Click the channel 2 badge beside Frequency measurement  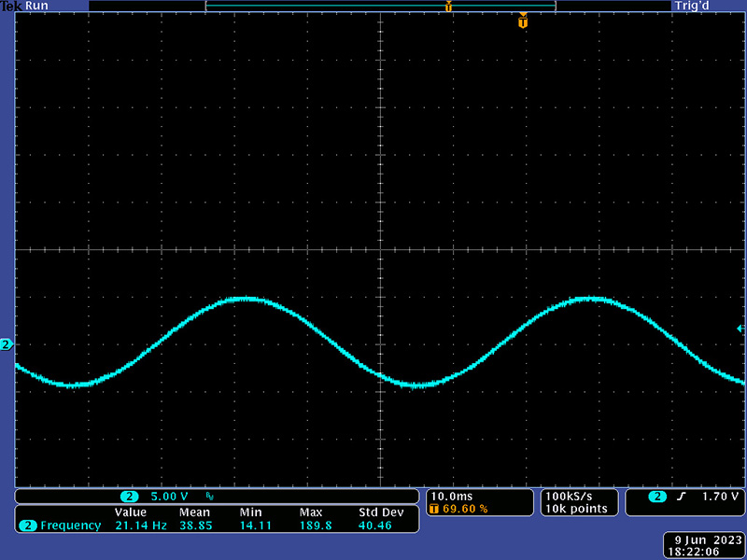tap(28, 525)
